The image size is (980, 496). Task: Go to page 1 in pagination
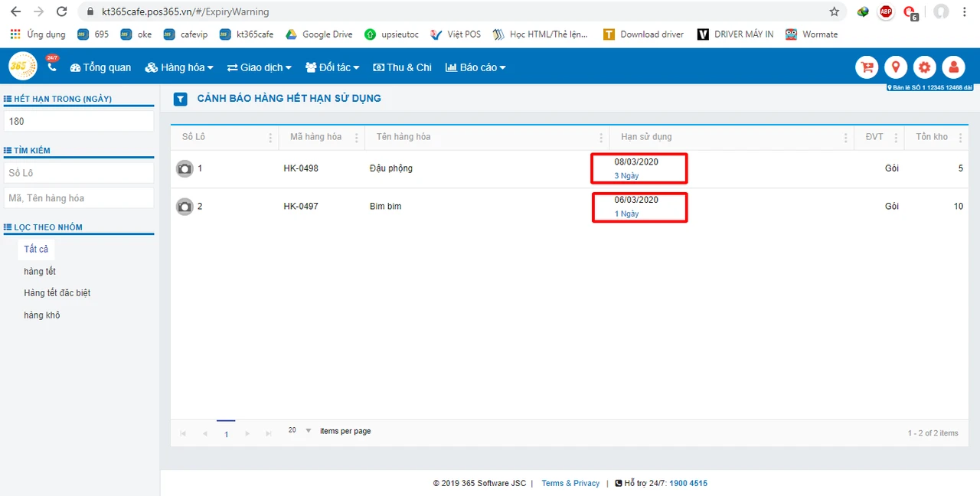pyautogui.click(x=226, y=433)
